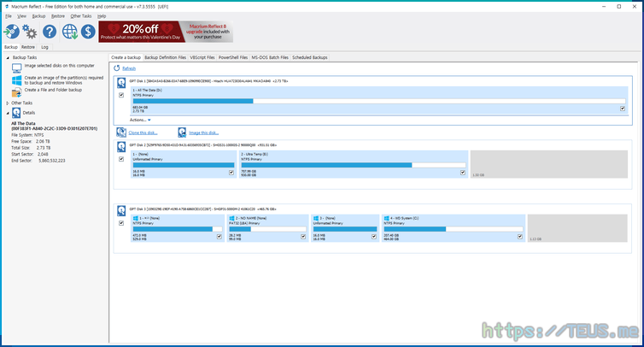Click Create a File and Folder backup

point(53,90)
